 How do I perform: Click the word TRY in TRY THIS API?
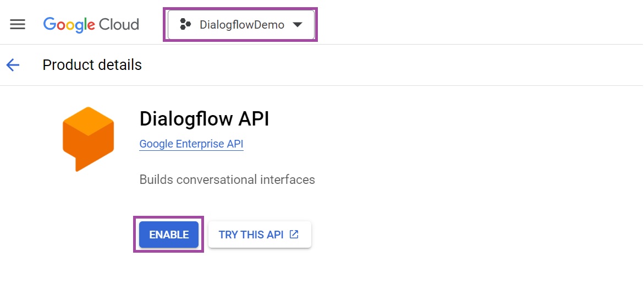tap(228, 235)
